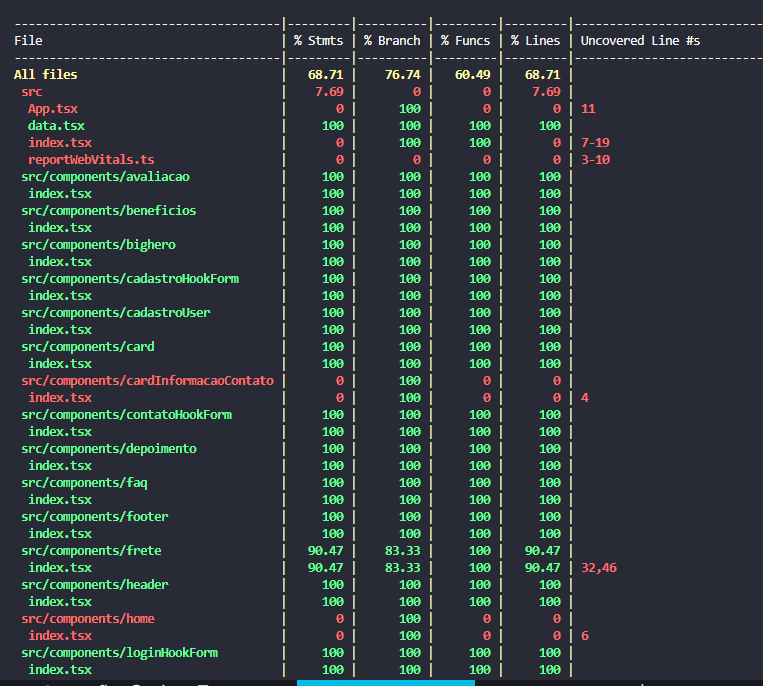Click the 90.47 stmts value for src/components/frete
The height and width of the screenshot is (686, 763).
(x=326, y=551)
